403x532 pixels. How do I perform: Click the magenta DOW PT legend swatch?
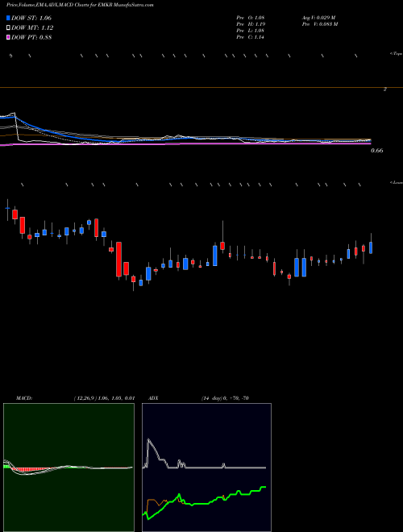8,37
